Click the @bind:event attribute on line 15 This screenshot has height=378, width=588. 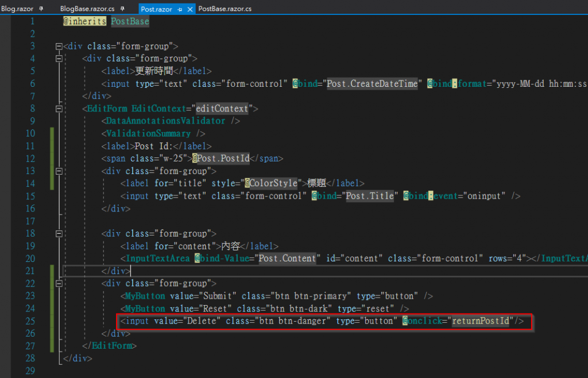(x=430, y=196)
